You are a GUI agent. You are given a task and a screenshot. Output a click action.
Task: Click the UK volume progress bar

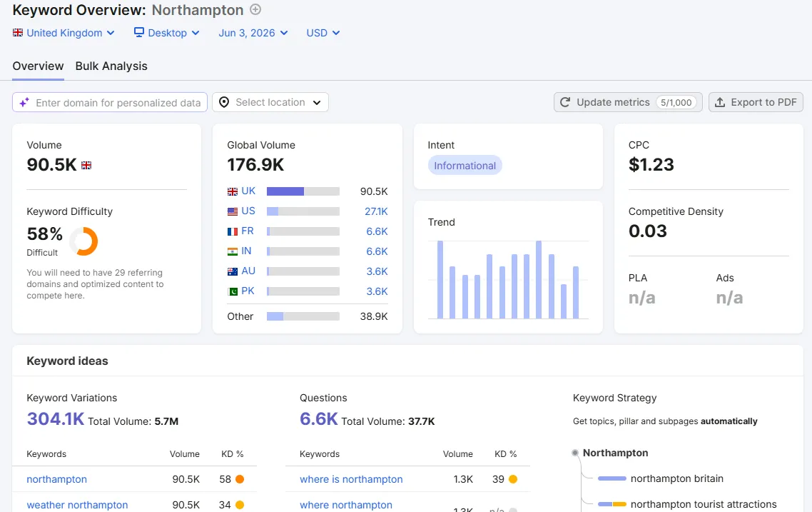tap(303, 191)
